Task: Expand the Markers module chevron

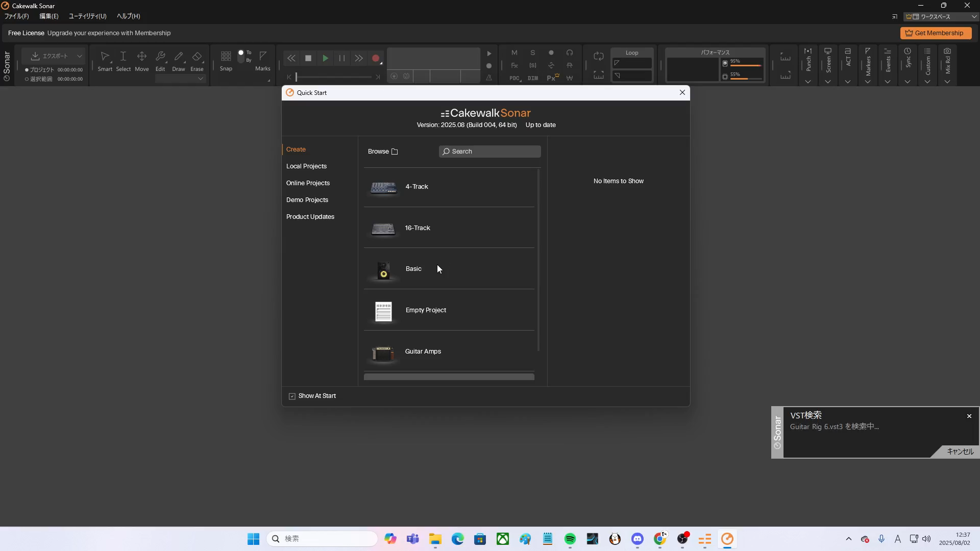Action: (x=868, y=82)
